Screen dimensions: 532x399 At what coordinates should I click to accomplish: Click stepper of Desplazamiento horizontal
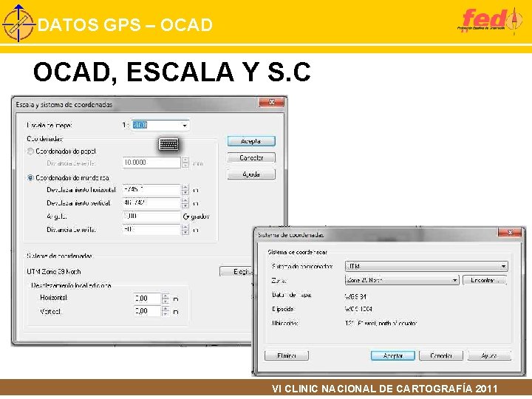click(185, 190)
